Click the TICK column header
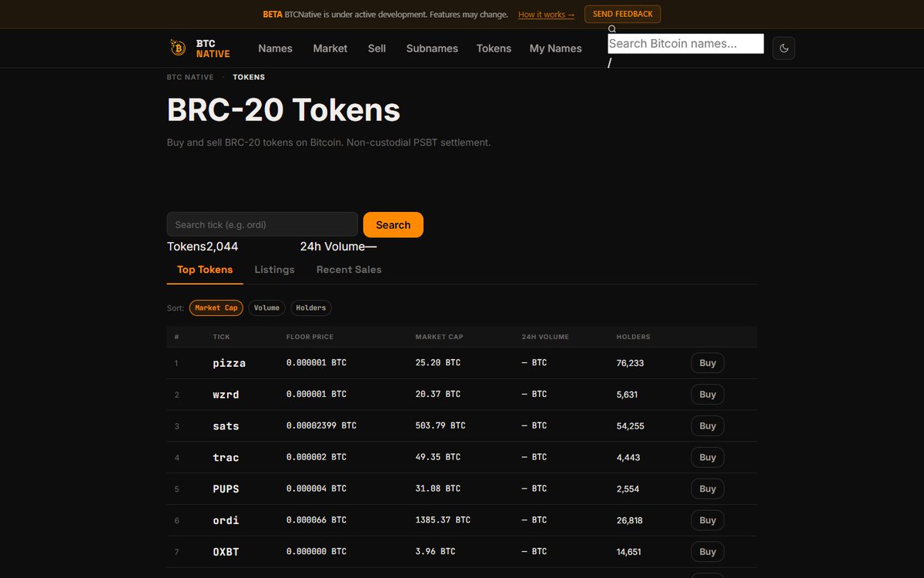The image size is (924, 578). [222, 337]
